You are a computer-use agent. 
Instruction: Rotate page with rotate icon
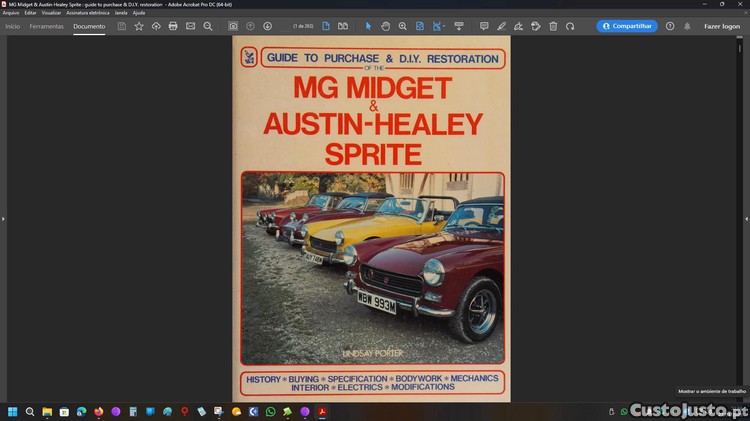click(x=570, y=26)
